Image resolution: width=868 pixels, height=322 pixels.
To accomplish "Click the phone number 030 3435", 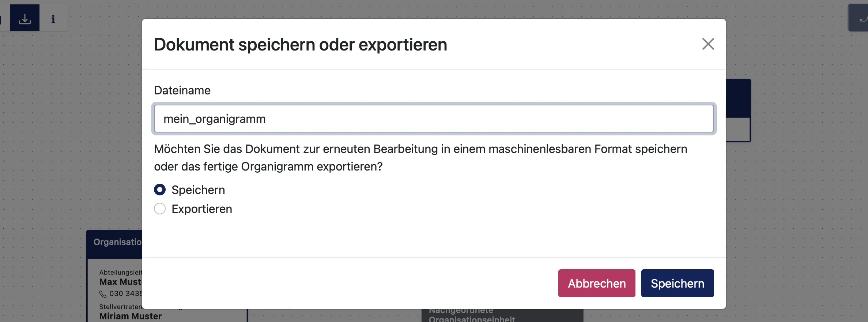I will point(126,294).
